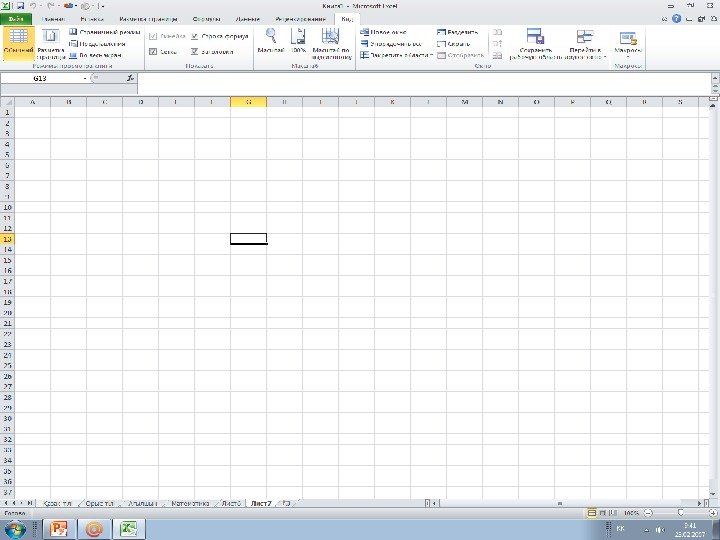This screenshot has height=540, width=720.
Task: Click vertical scrollbar down arrow
Action: (x=713, y=494)
